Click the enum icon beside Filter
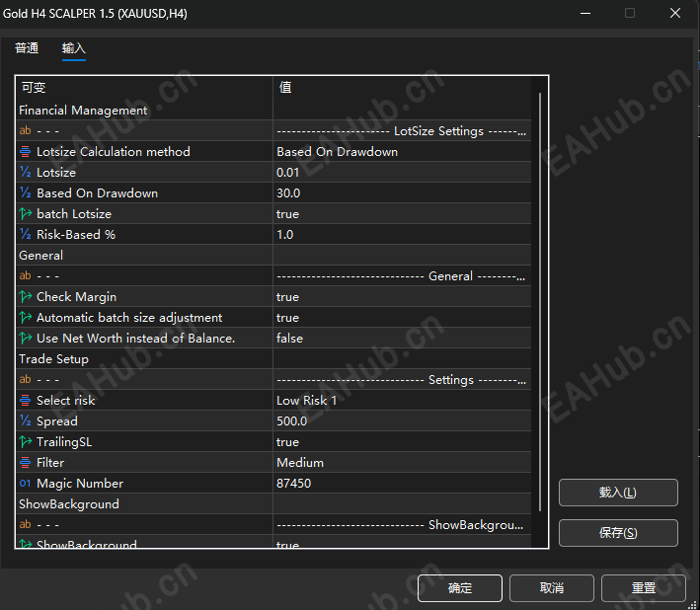This screenshot has width=700, height=610. [x=26, y=463]
